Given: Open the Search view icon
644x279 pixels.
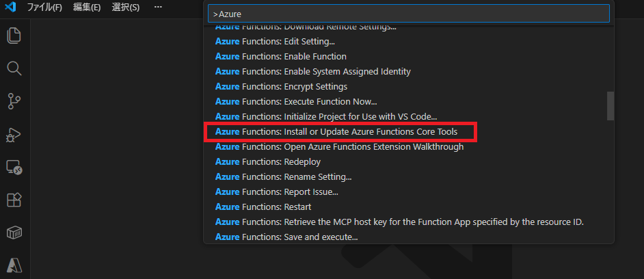Looking at the screenshot, I should 14,68.
